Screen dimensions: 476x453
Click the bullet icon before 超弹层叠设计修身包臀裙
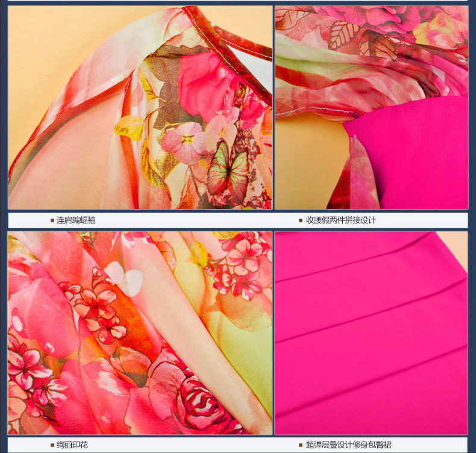(x=301, y=445)
